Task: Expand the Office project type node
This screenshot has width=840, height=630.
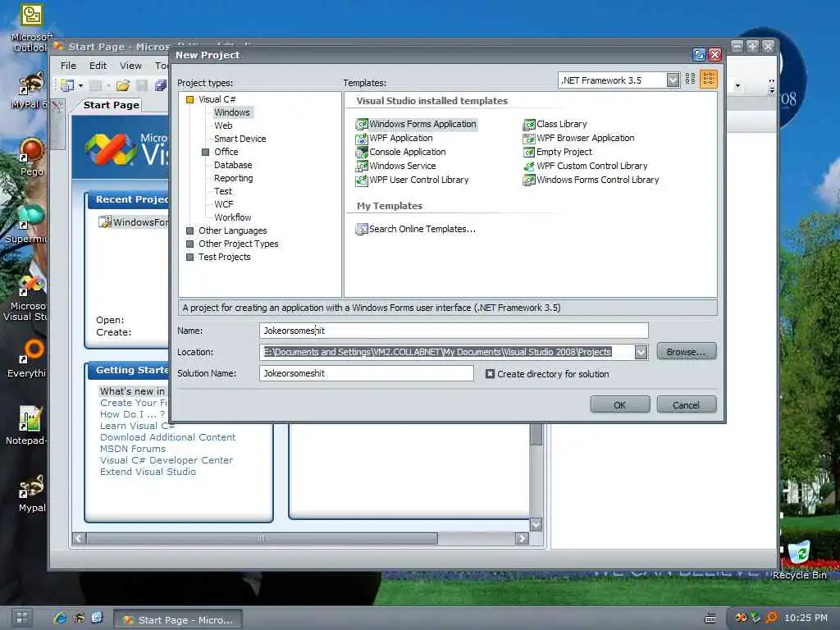Action: (x=205, y=152)
